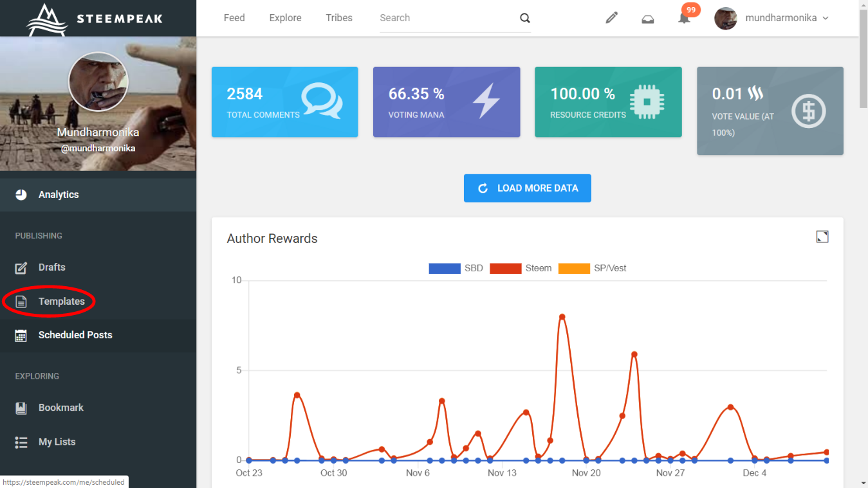Open Scheduled Posts in sidebar
The image size is (868, 488).
coord(98,335)
